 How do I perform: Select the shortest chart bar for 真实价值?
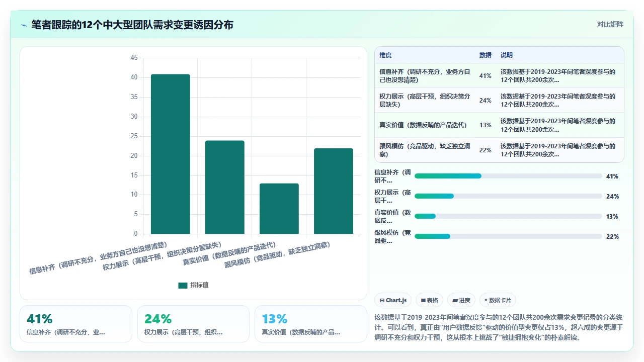[279, 209]
